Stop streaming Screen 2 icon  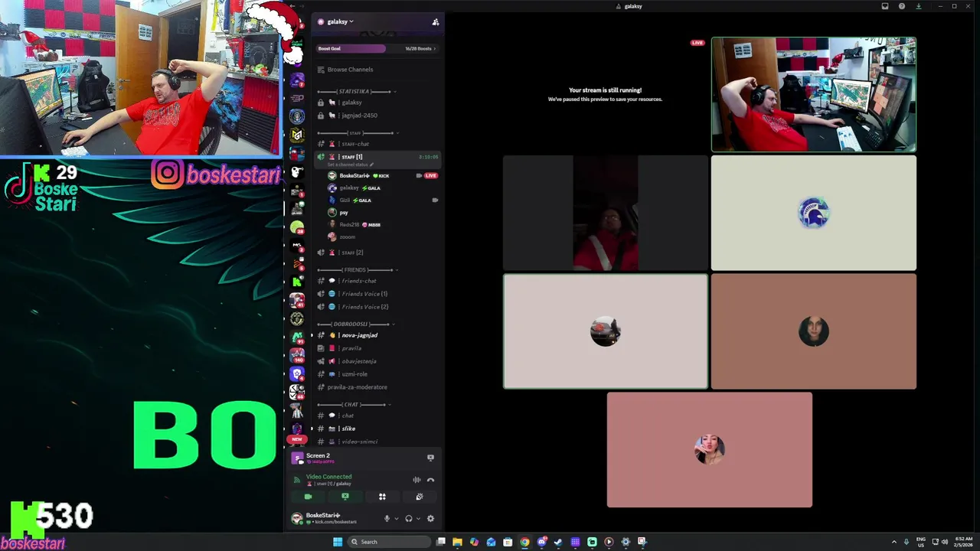click(430, 458)
